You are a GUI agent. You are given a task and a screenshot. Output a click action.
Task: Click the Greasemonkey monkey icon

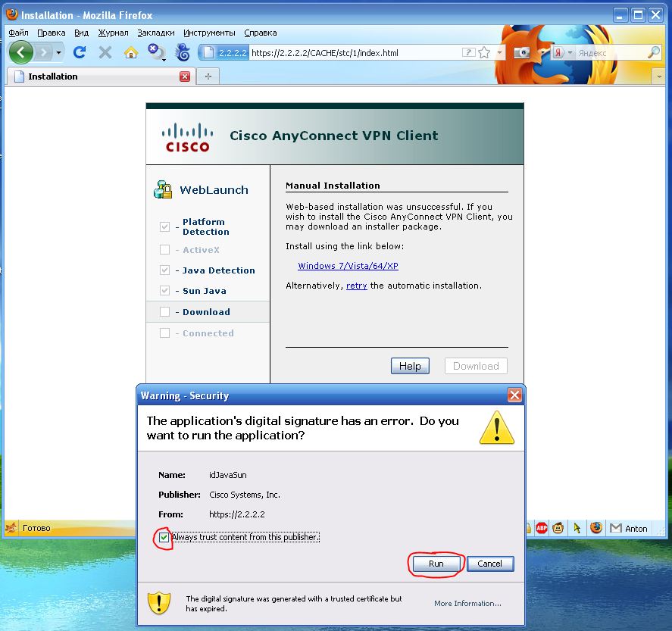click(x=558, y=528)
